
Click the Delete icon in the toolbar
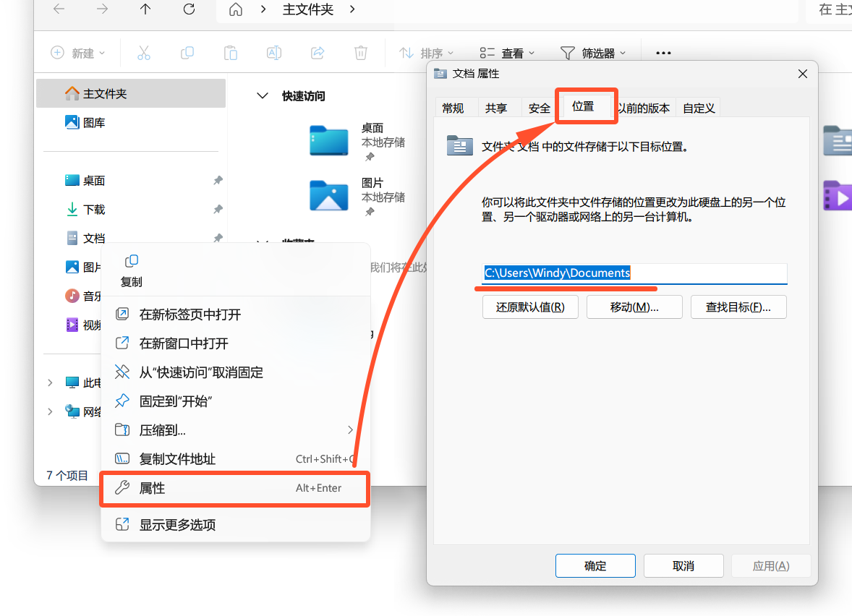(360, 52)
